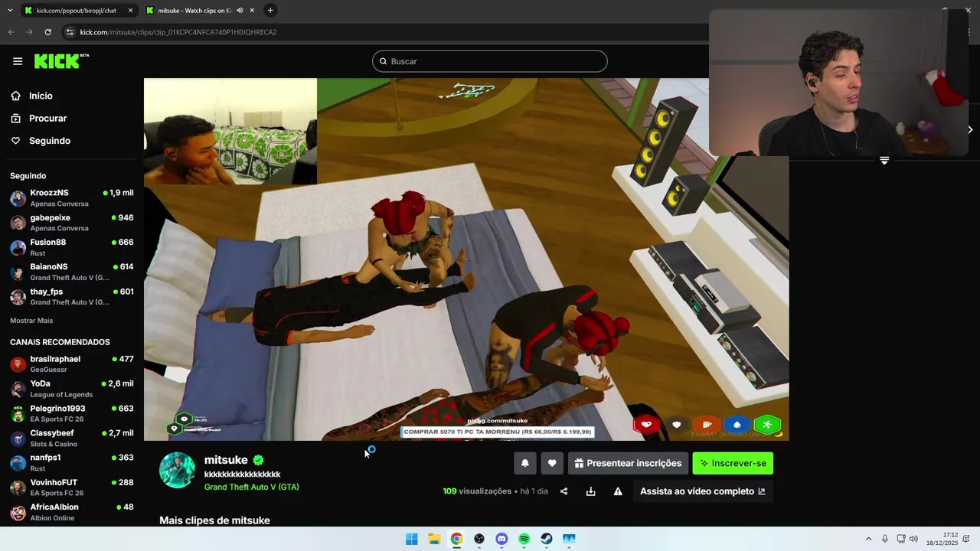Open brasilraphael recommended channel

click(x=71, y=364)
